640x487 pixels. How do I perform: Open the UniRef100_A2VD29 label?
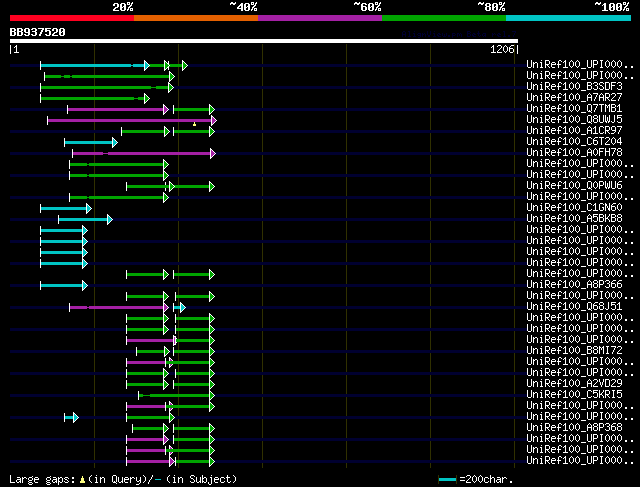coord(574,384)
